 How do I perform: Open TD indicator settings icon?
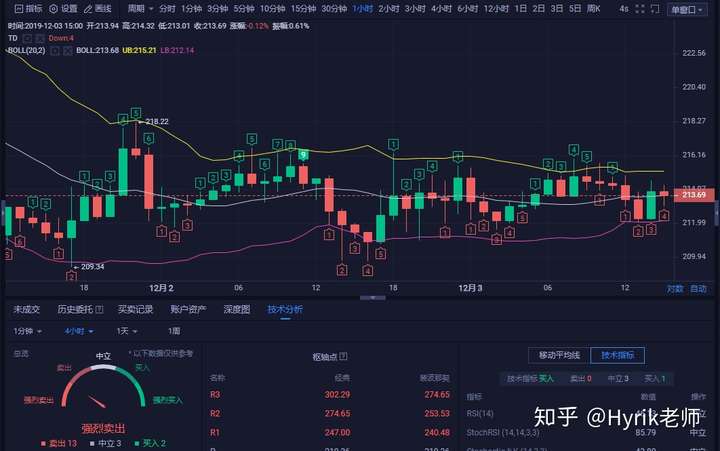tap(28, 39)
